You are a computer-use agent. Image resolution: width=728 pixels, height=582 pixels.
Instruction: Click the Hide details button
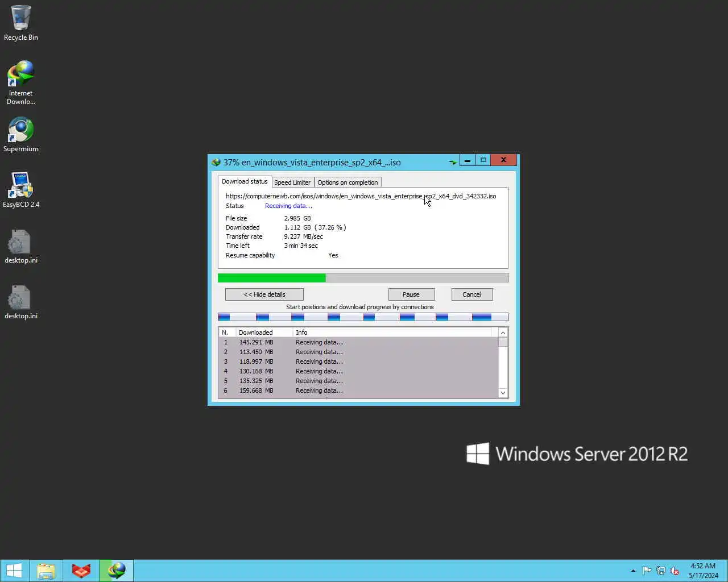(x=264, y=294)
